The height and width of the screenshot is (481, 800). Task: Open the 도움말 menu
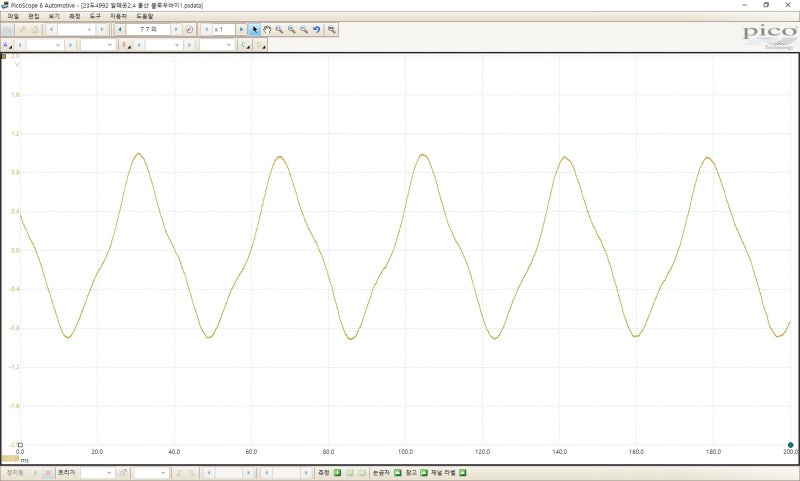145,16
